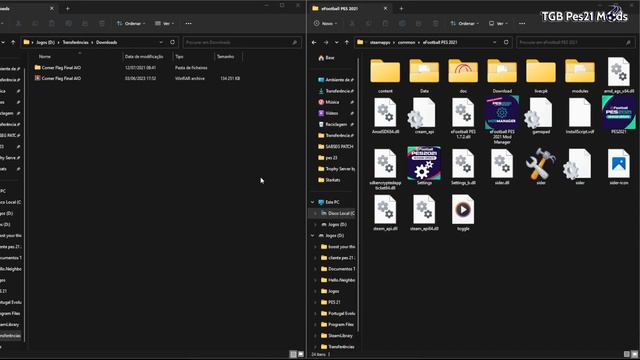Expand the Disco Local (C:) tree node
Viewport: 640px width, 360px height.
[315, 213]
